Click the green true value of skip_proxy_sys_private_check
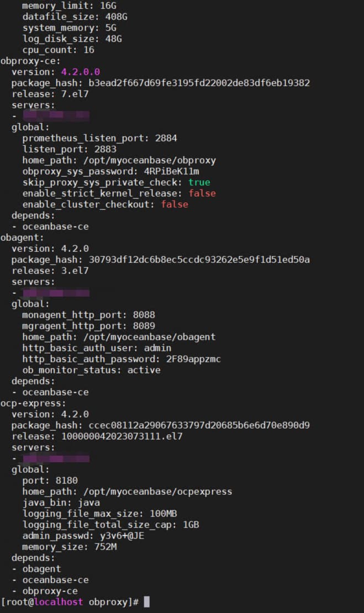 (x=199, y=182)
